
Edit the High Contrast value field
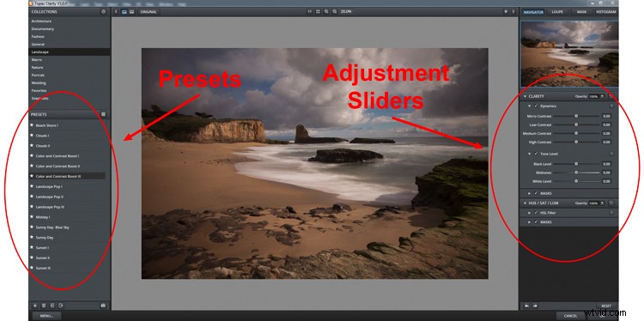(x=606, y=142)
